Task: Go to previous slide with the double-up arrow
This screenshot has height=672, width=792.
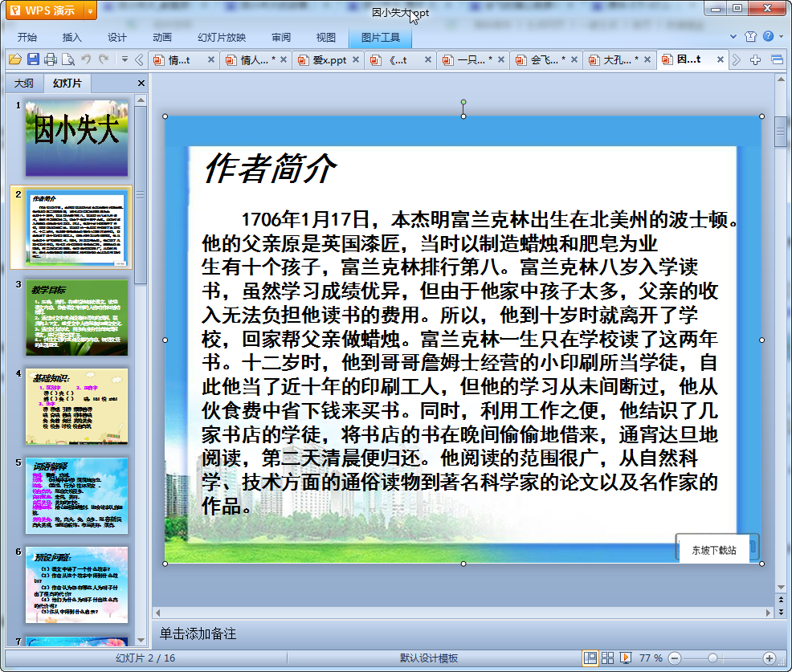Action: [x=781, y=600]
